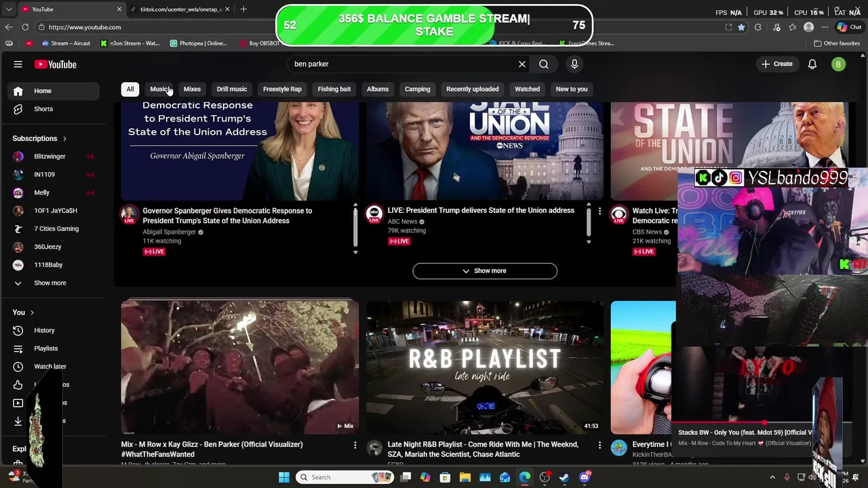This screenshot has width=868, height=488.
Task: Open Other favorites folder
Action: click(837, 43)
